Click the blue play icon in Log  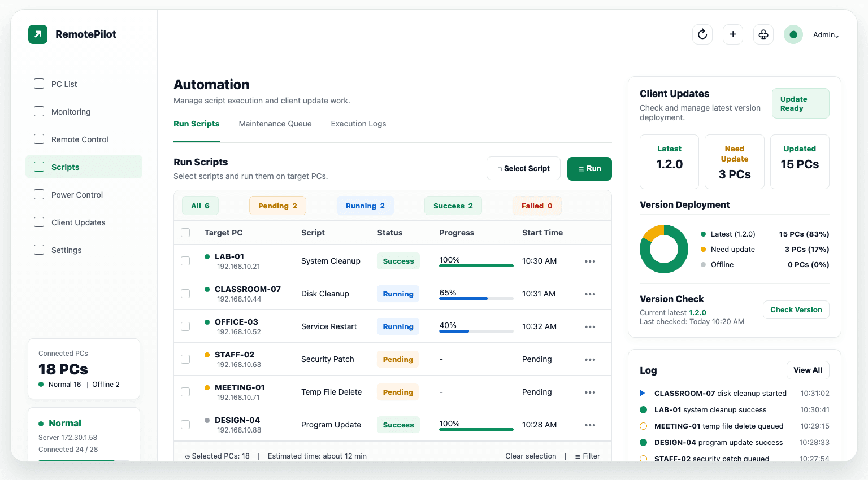643,393
